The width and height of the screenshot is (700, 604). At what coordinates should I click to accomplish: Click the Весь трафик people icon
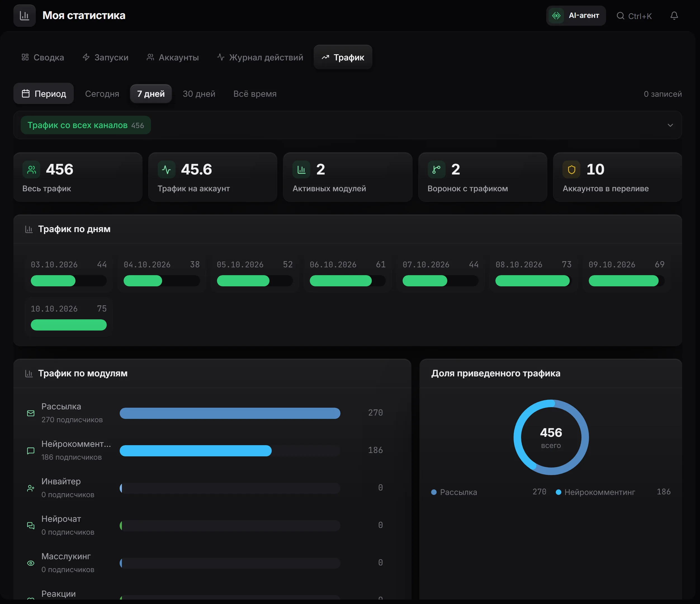click(x=31, y=170)
